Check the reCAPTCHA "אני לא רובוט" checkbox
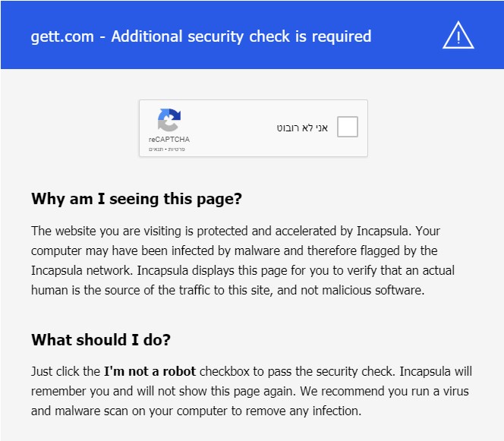The width and height of the screenshot is (504, 441). point(347,128)
